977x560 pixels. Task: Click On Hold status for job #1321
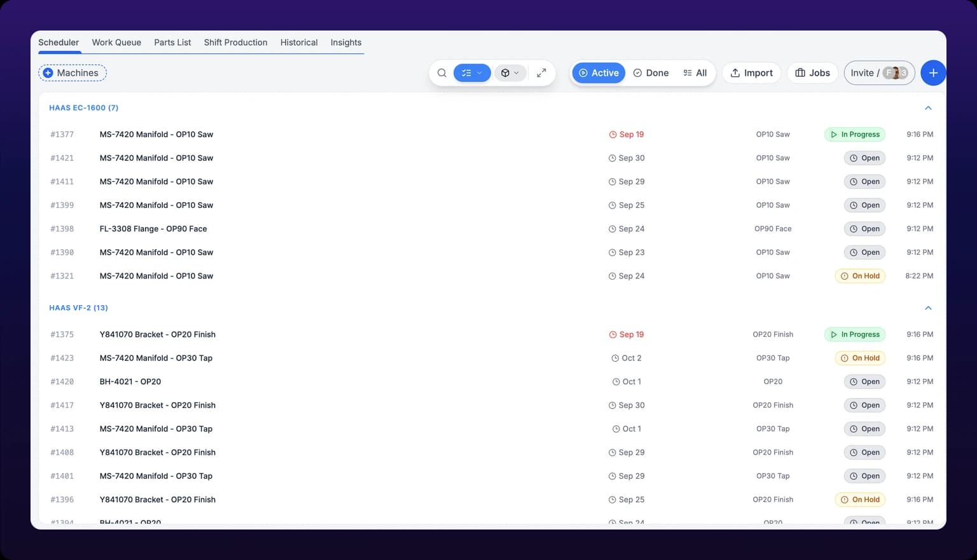pyautogui.click(x=860, y=276)
